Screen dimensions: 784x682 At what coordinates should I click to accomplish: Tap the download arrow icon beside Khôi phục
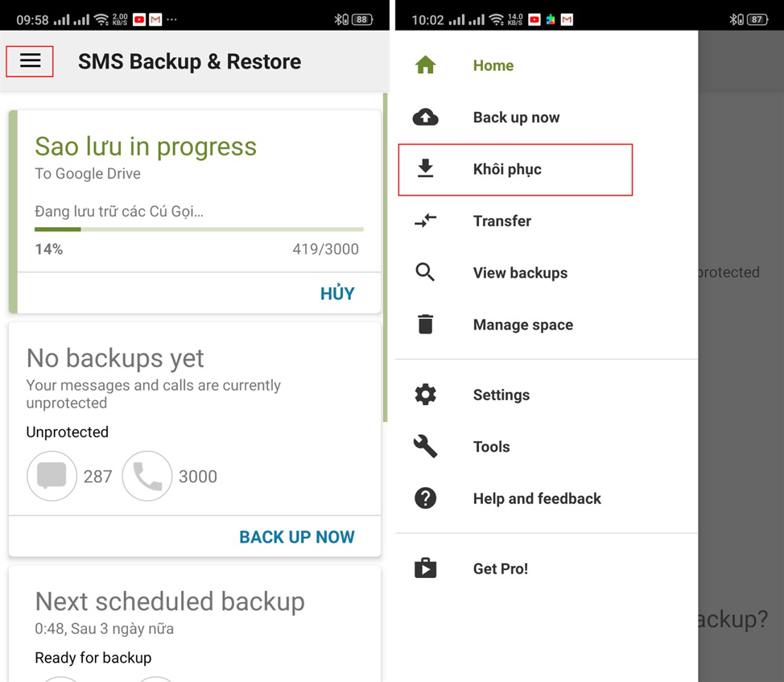[425, 168]
